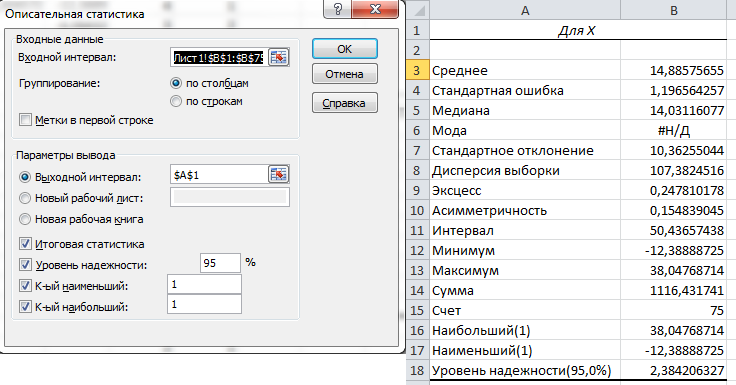Click value 0,154839045
The width and height of the screenshot is (736, 385).
(674, 210)
